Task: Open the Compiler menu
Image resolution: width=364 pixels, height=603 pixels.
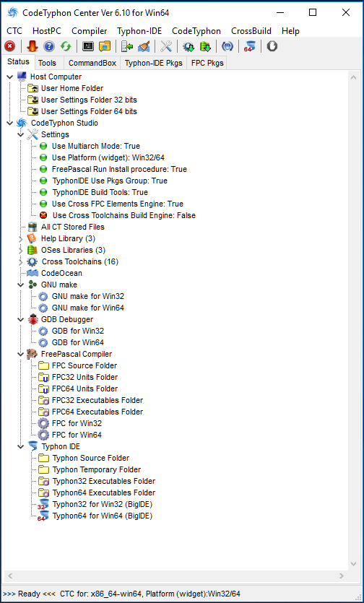Action: pyautogui.click(x=90, y=31)
